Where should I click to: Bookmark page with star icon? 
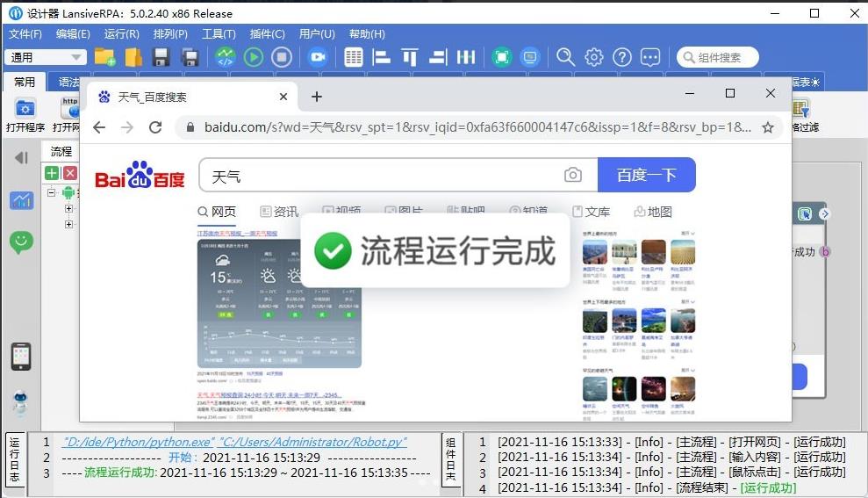pos(768,127)
